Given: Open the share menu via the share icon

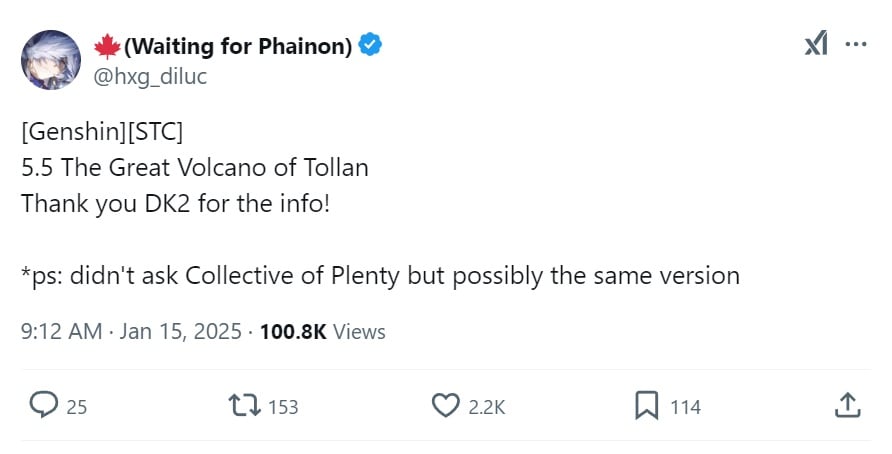Looking at the screenshot, I should coord(846,405).
